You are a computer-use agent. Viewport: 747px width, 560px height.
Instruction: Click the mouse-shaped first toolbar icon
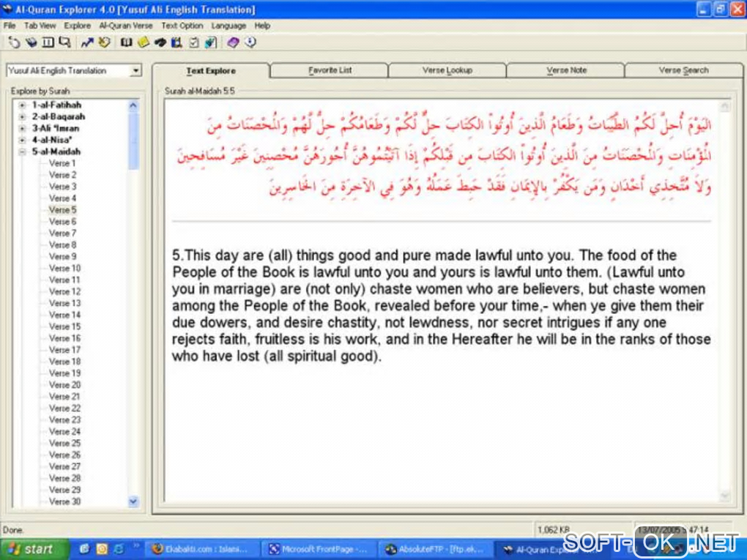click(14, 43)
